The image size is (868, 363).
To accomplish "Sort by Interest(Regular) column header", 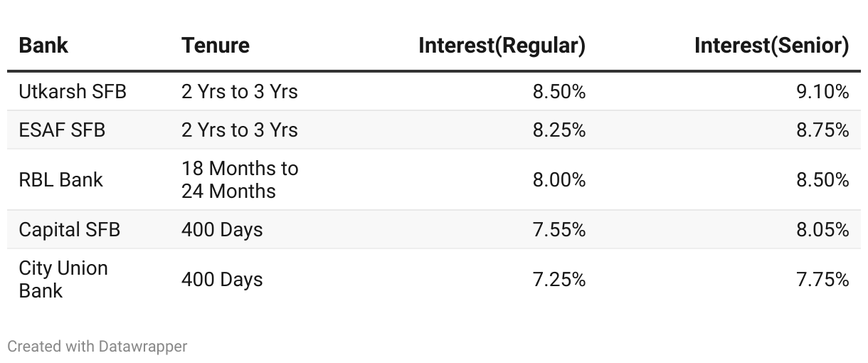I will point(502,46).
